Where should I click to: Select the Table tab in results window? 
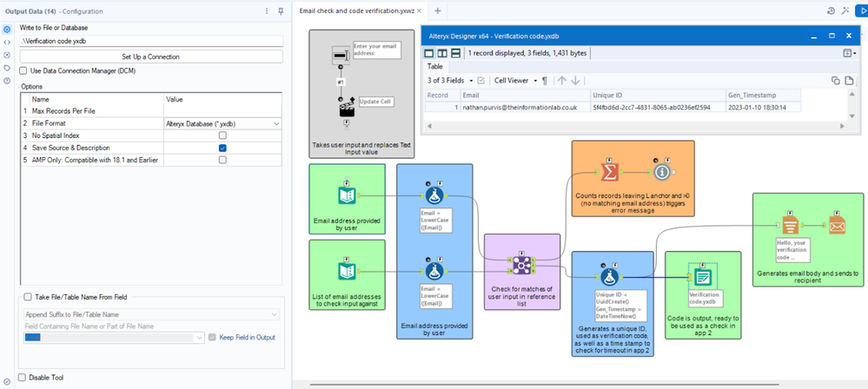pyautogui.click(x=435, y=66)
